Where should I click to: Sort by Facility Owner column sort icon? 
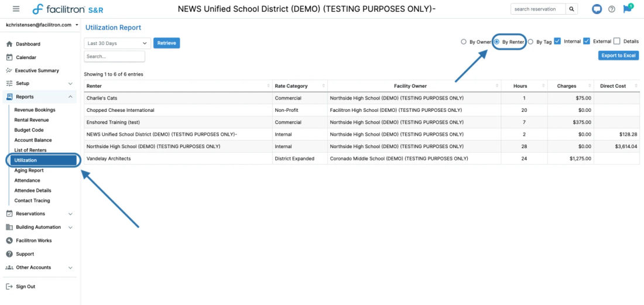[498, 86]
